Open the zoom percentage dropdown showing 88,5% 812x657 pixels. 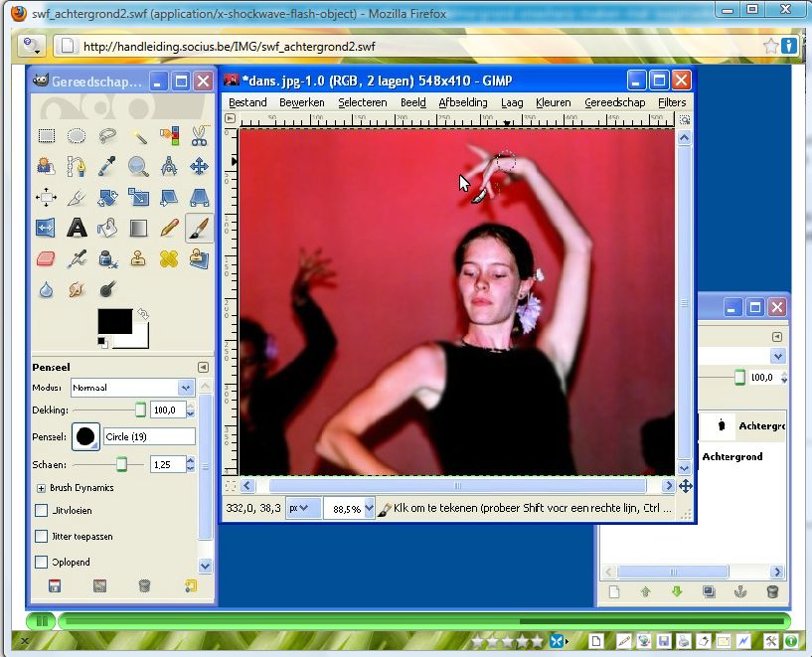point(369,509)
